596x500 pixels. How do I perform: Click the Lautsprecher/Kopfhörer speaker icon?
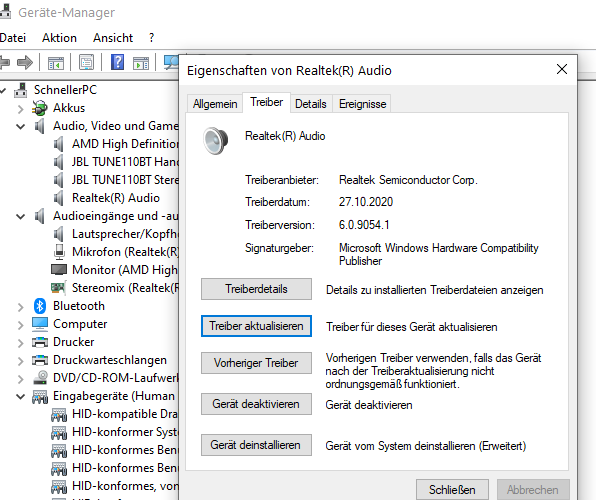59,234
